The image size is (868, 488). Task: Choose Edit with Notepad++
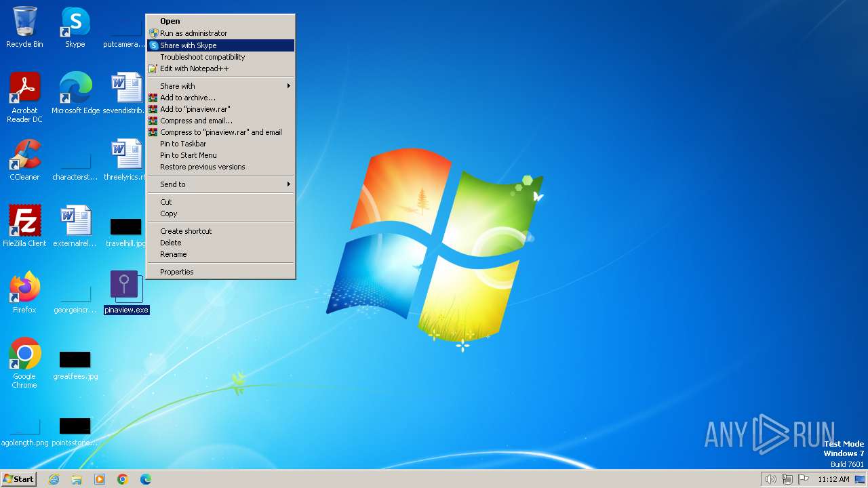click(221, 68)
